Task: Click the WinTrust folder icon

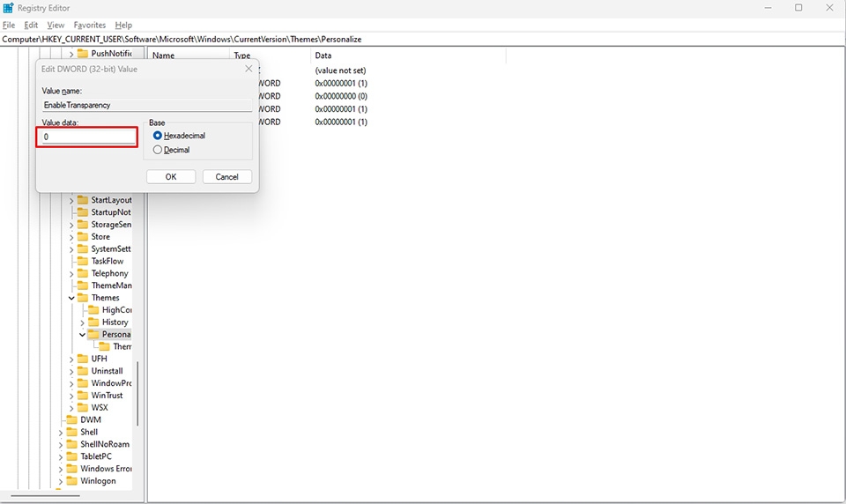Action: point(83,395)
